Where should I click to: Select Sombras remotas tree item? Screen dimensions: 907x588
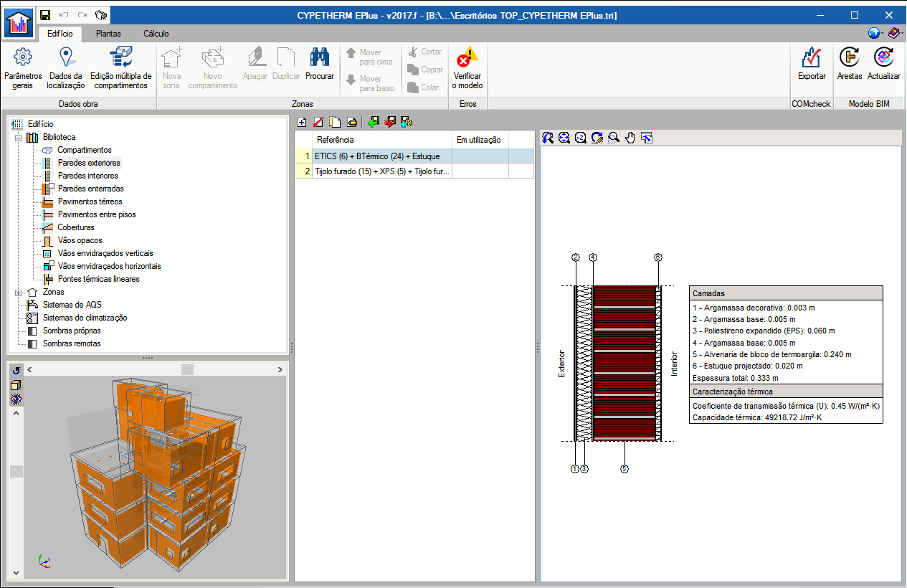(72, 343)
